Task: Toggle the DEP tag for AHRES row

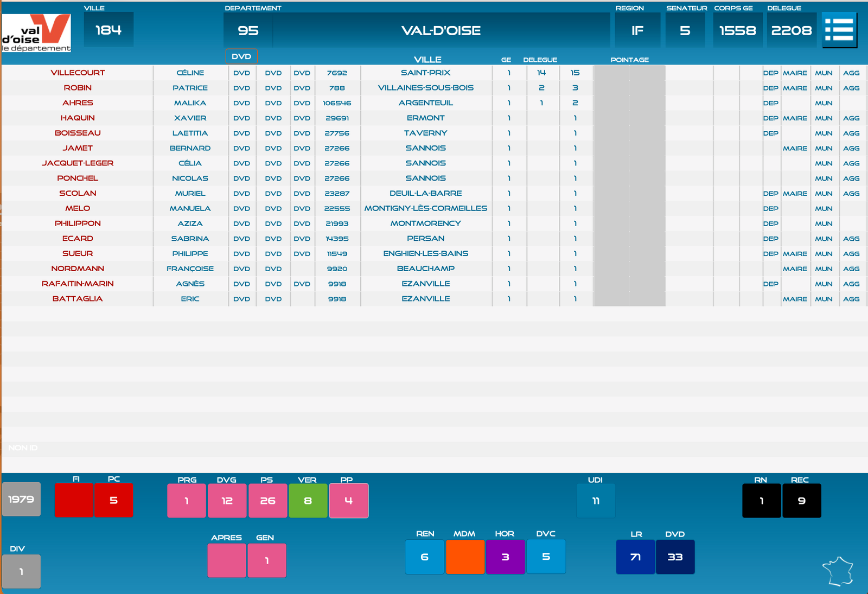Action: coord(770,103)
